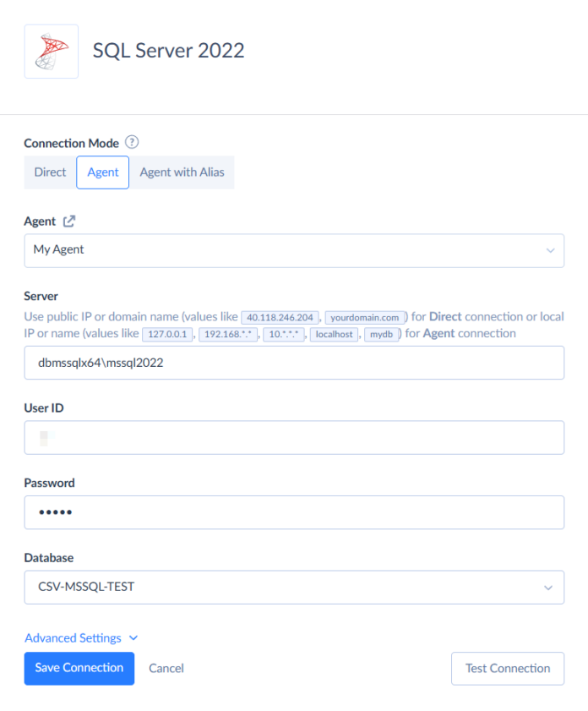
Task: Open the Agent dropdown showing My Agent
Action: pyautogui.click(x=294, y=250)
